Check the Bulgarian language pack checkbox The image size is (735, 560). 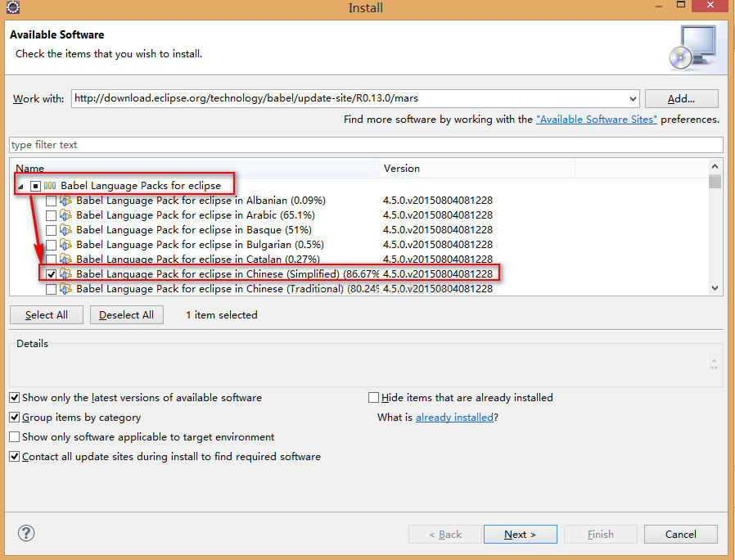pyautogui.click(x=51, y=245)
